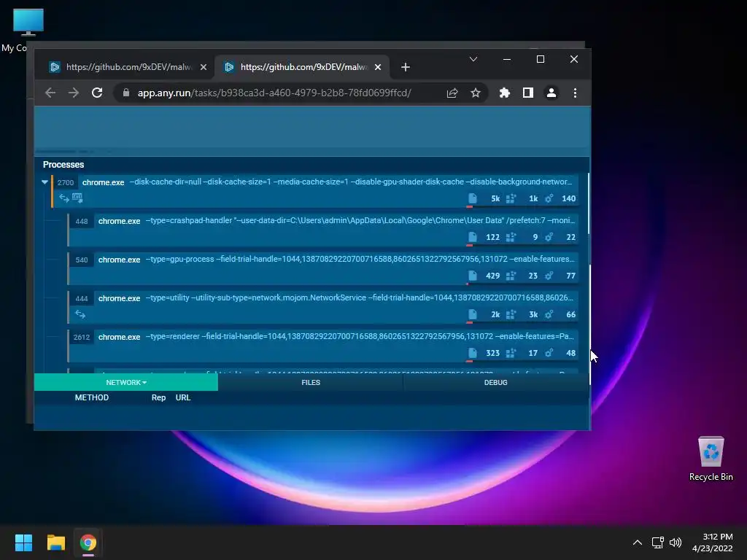Image resolution: width=747 pixels, height=560 pixels.
Task: Switch to the DEBUG tab
Action: (495, 382)
